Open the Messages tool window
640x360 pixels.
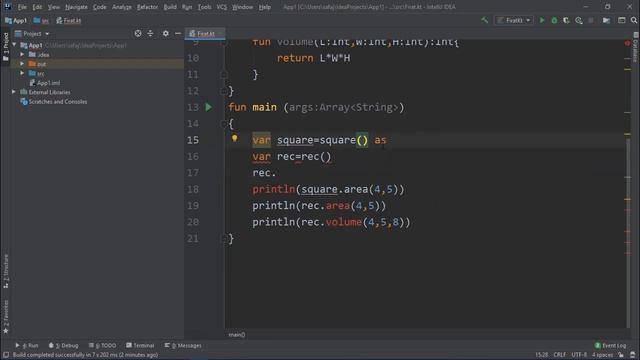[183, 345]
